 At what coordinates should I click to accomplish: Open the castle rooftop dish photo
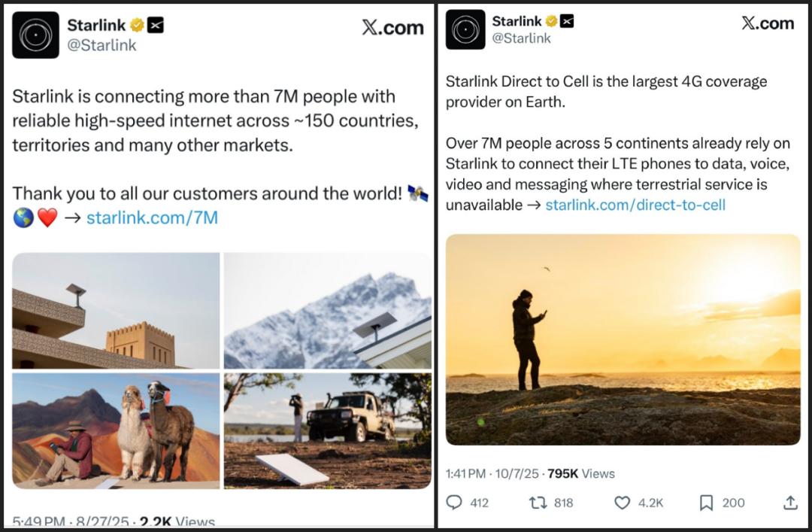[116, 310]
